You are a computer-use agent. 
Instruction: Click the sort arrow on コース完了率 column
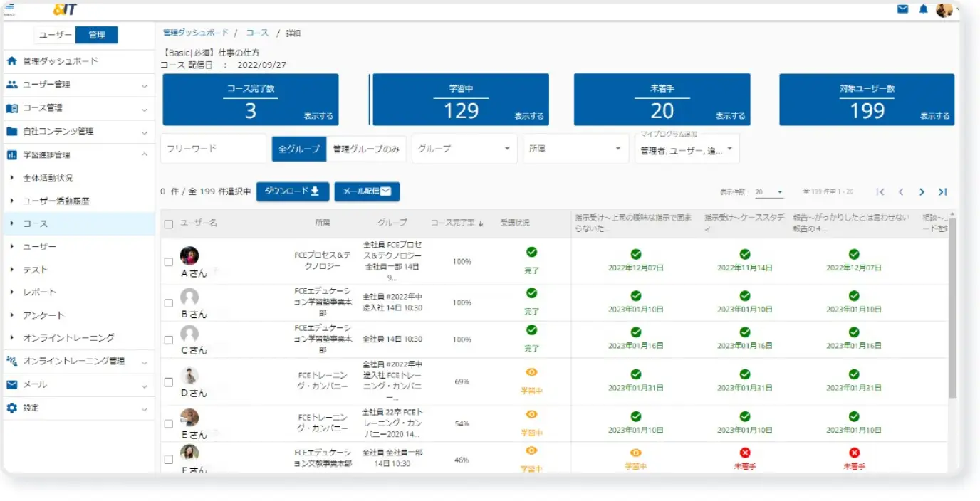pos(481,223)
